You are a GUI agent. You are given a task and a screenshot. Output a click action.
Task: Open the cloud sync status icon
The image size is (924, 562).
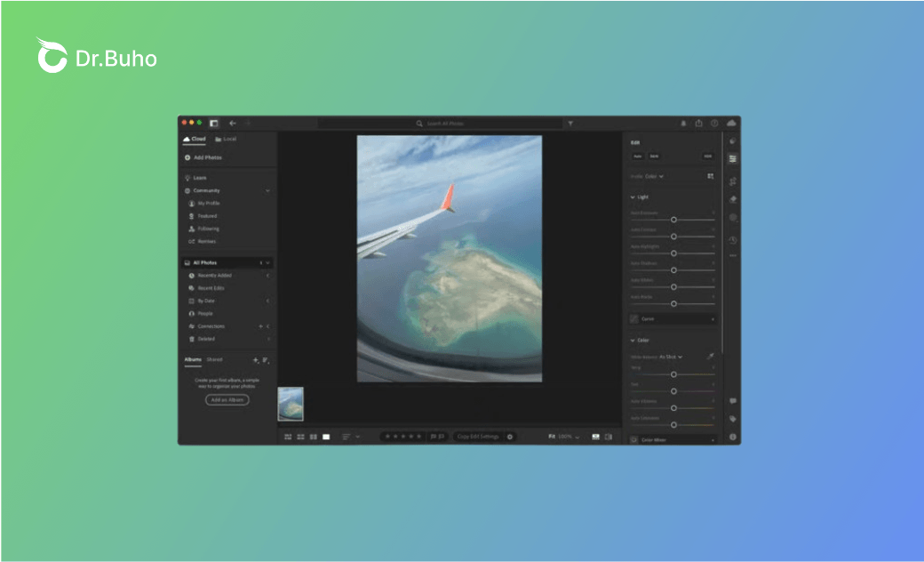tap(731, 124)
